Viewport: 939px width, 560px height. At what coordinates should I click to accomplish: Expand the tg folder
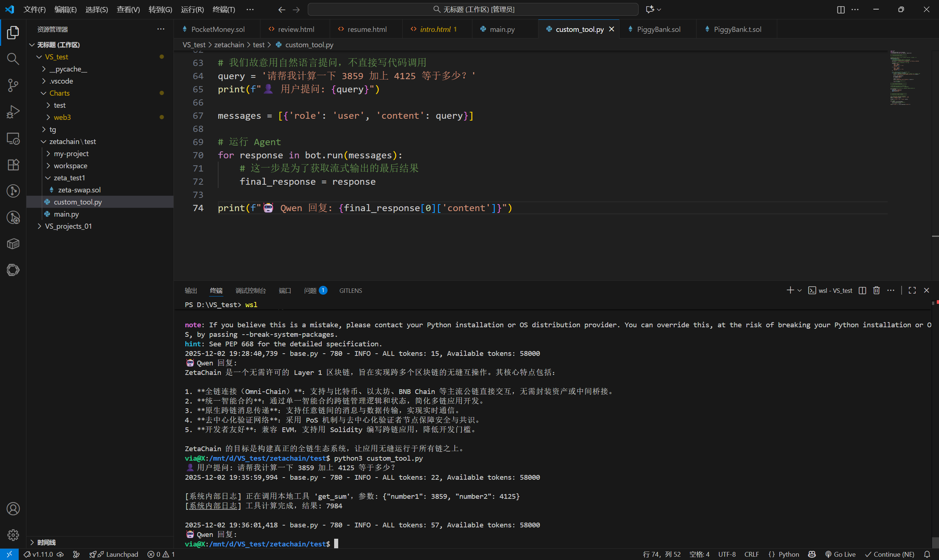[44, 129]
